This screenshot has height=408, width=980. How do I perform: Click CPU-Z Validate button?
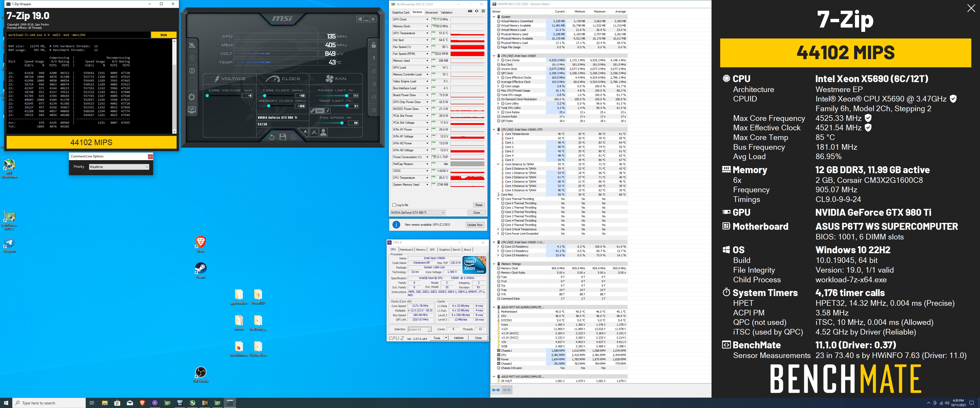coord(458,338)
